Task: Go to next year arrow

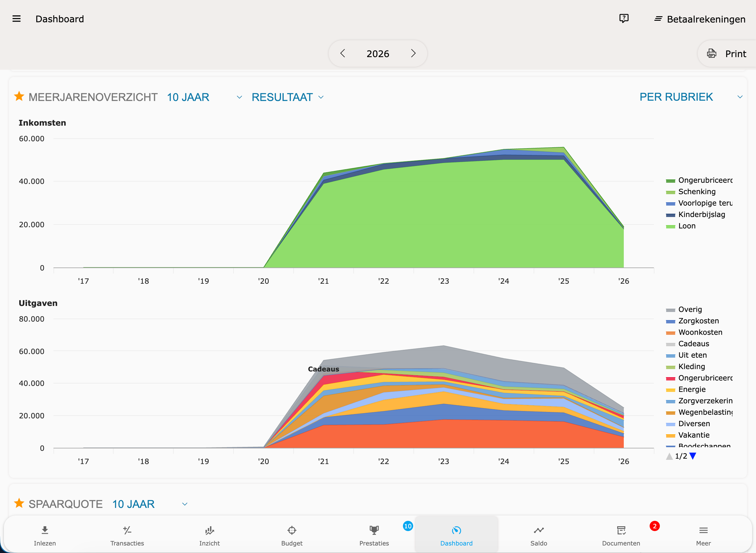Action: pos(413,53)
